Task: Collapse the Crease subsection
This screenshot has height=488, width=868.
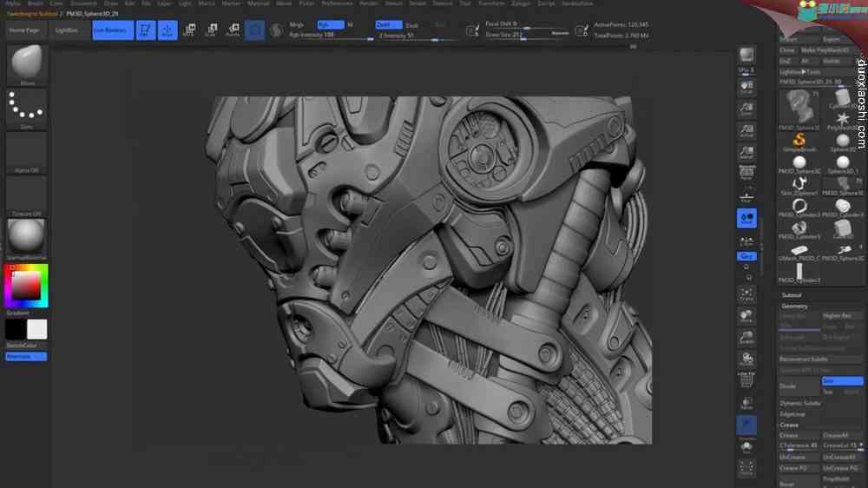Action: coord(789,425)
